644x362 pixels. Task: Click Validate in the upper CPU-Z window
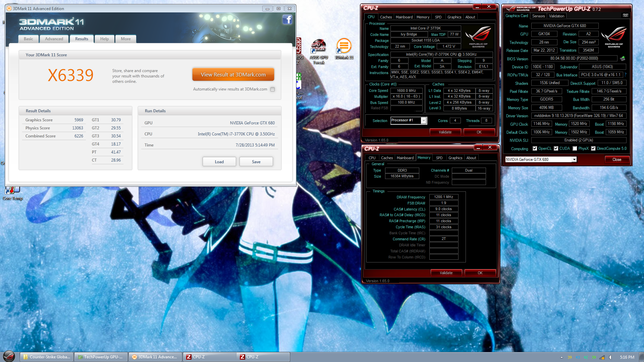tap(445, 132)
